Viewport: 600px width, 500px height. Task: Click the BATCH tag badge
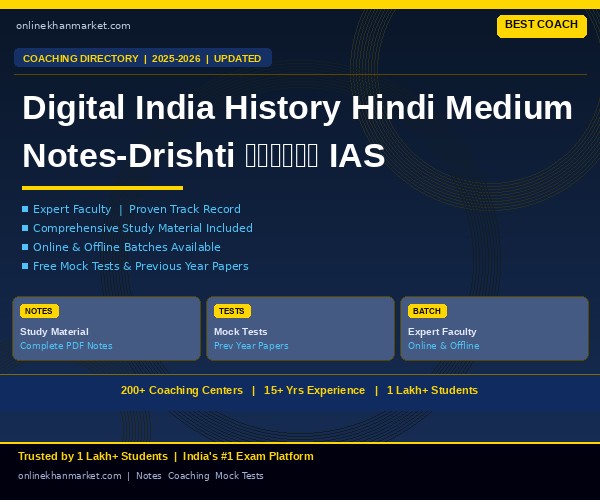pos(427,311)
